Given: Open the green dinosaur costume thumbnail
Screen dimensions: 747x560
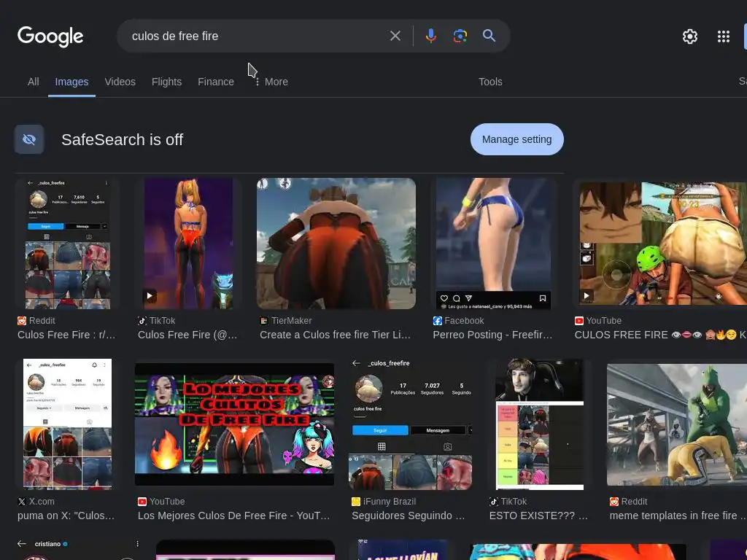Looking at the screenshot, I should [x=676, y=425].
